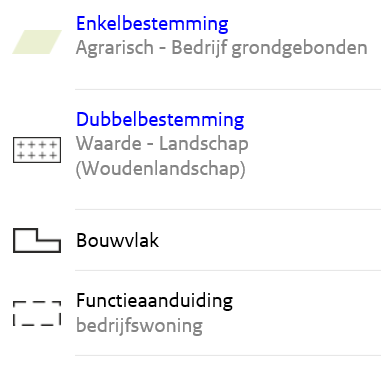Click the divider line below bedrijfswoning
Screen dimensions: 381x369
click(x=228, y=355)
